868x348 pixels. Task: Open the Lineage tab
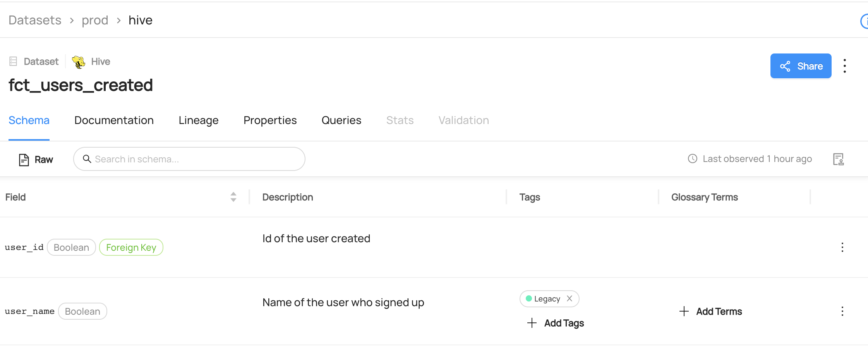point(198,121)
